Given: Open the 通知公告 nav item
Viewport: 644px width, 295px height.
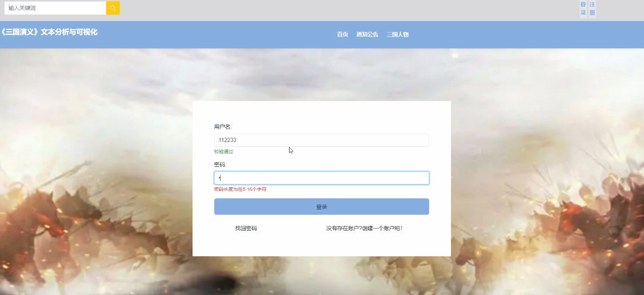Looking at the screenshot, I should pyautogui.click(x=367, y=34).
